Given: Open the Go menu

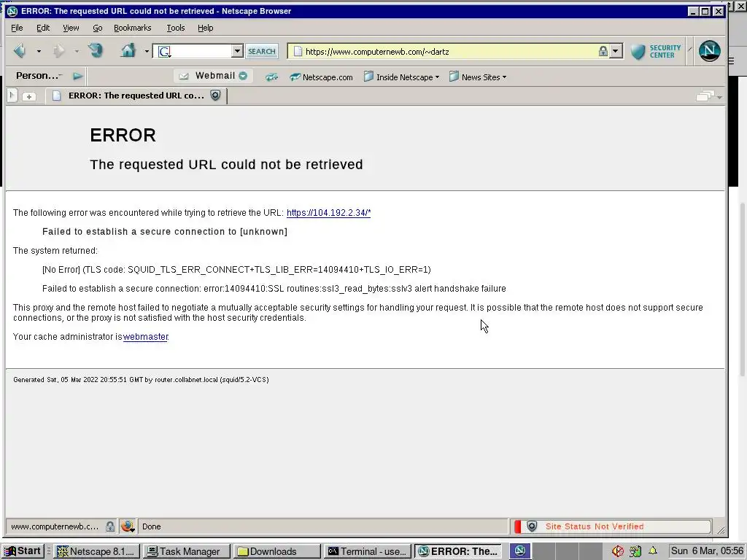Looking at the screenshot, I should (98, 28).
